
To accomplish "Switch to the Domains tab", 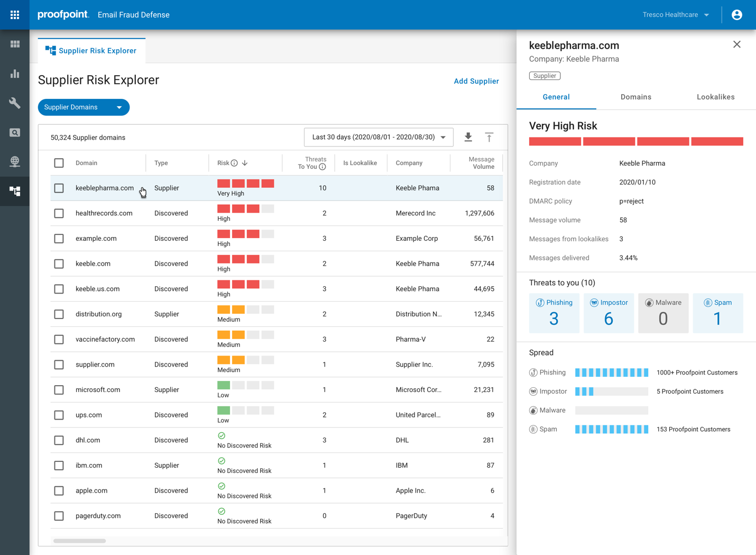I will point(635,97).
